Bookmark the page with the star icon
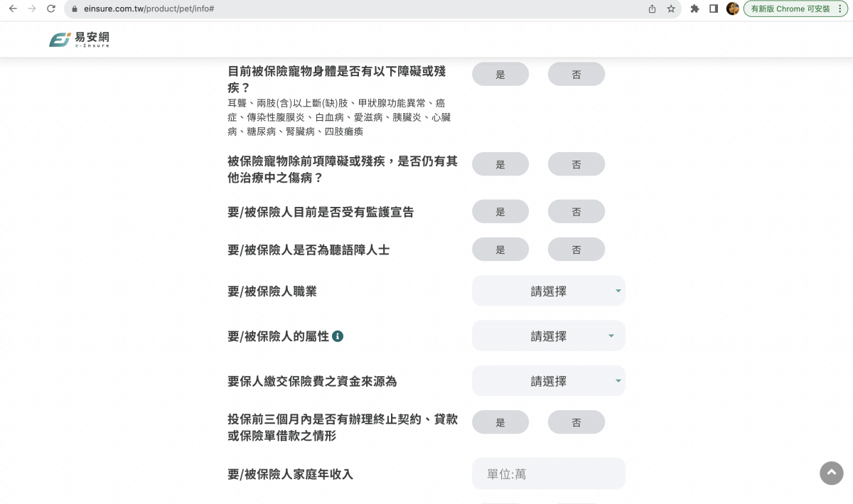Image resolution: width=853 pixels, height=504 pixels. tap(671, 9)
